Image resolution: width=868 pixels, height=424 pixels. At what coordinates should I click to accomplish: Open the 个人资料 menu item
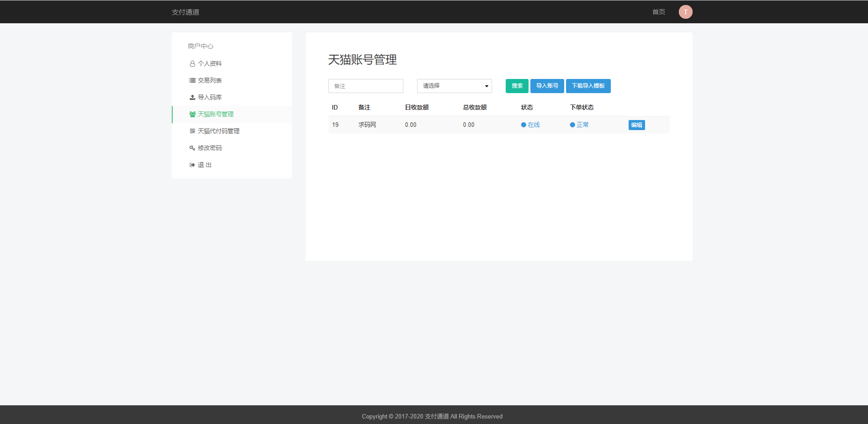(232, 63)
